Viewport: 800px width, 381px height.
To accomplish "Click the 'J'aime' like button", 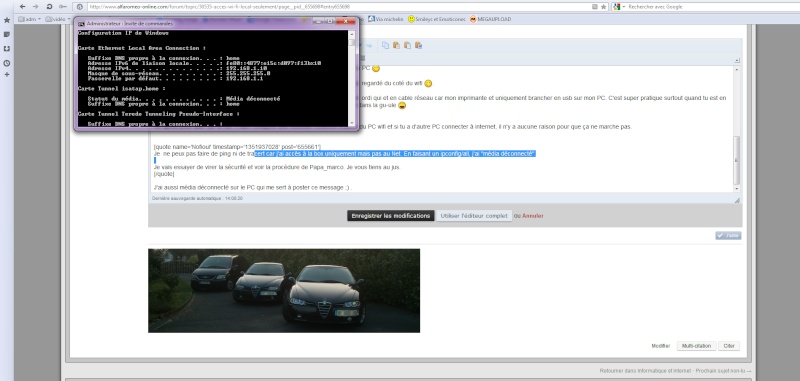I will pos(728,236).
